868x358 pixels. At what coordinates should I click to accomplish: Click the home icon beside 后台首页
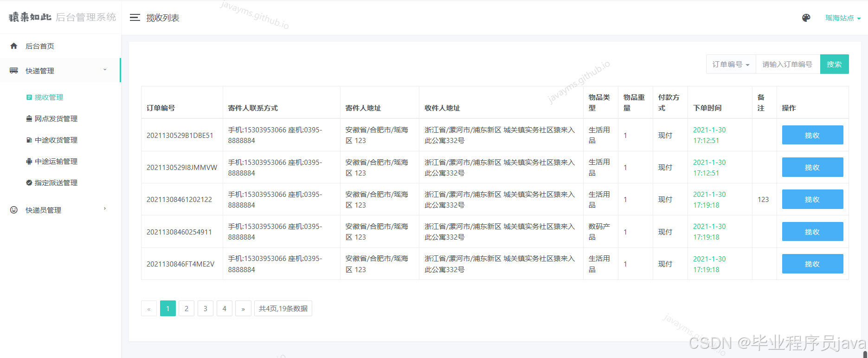click(14, 46)
